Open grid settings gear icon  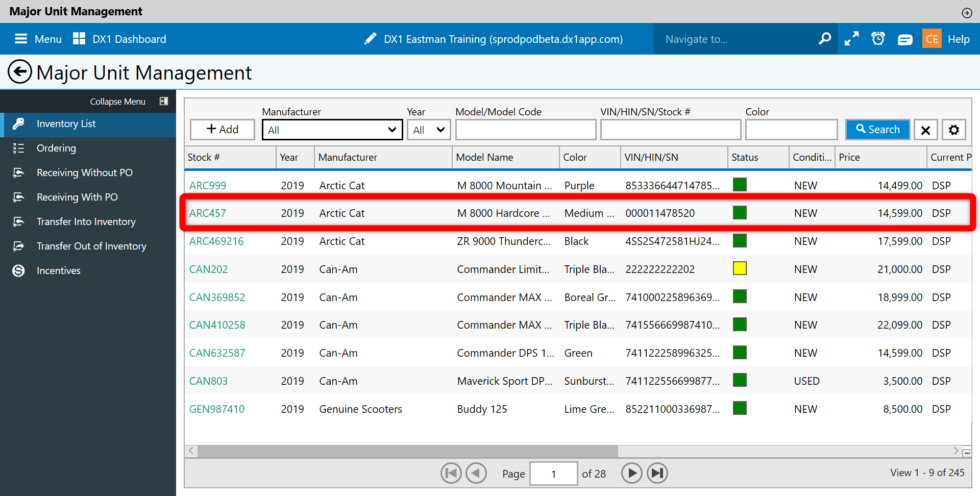(954, 130)
